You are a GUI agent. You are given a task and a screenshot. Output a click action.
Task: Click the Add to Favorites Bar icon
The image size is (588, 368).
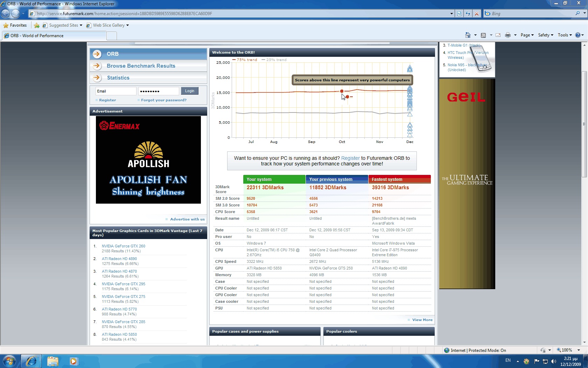coord(37,25)
